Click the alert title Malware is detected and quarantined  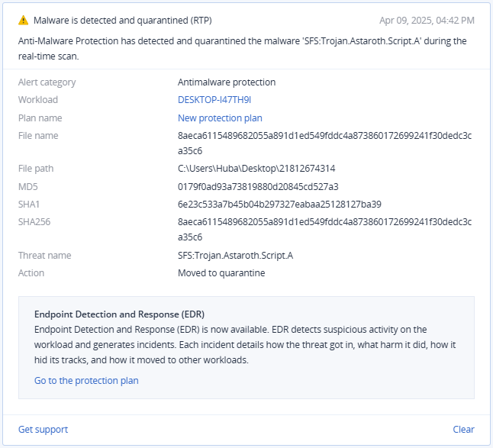coord(123,21)
